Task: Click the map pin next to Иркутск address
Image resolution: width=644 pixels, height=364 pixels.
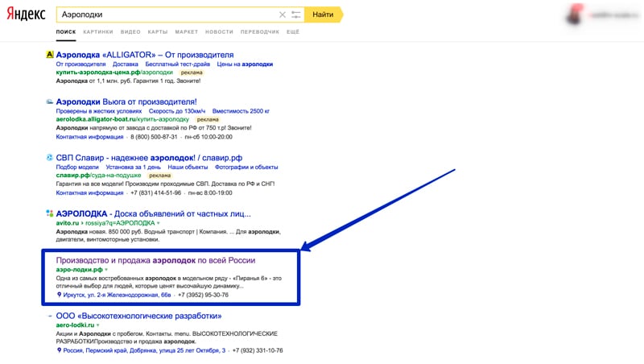Action: coord(60,295)
